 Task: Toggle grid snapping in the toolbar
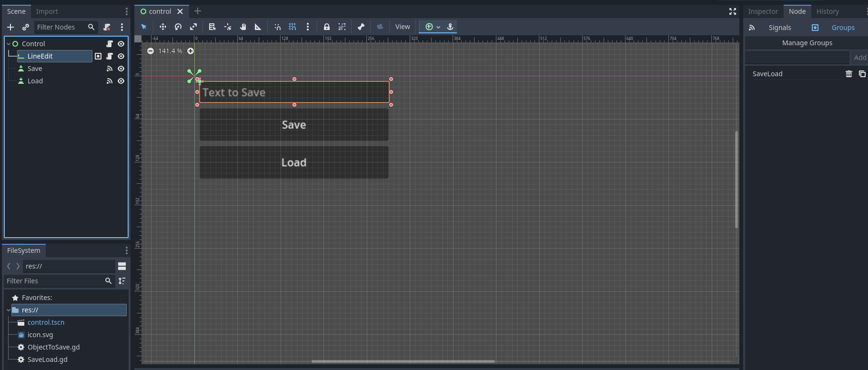pyautogui.click(x=293, y=27)
